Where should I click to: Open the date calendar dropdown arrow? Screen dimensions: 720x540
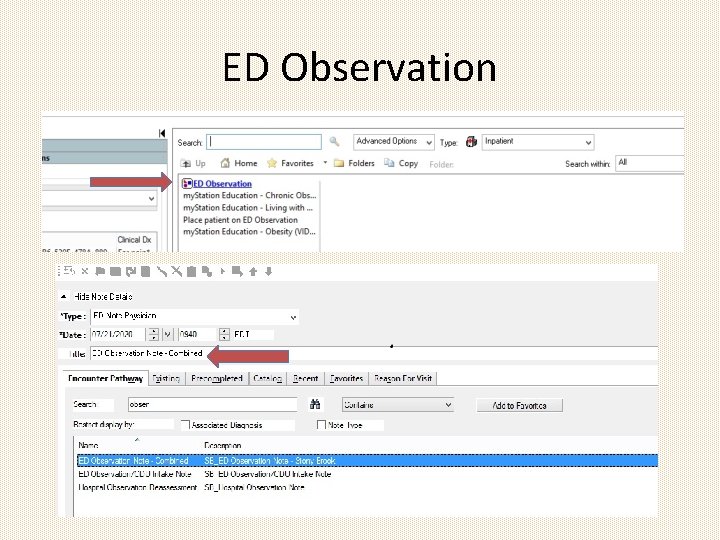click(x=168, y=335)
